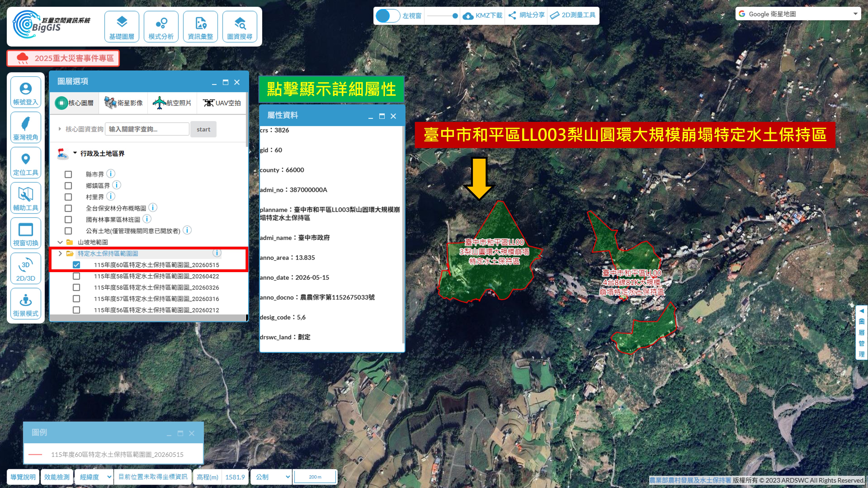Open the 圖資搜尋 map data search tool
The width and height of the screenshot is (868, 488).
coord(239,27)
